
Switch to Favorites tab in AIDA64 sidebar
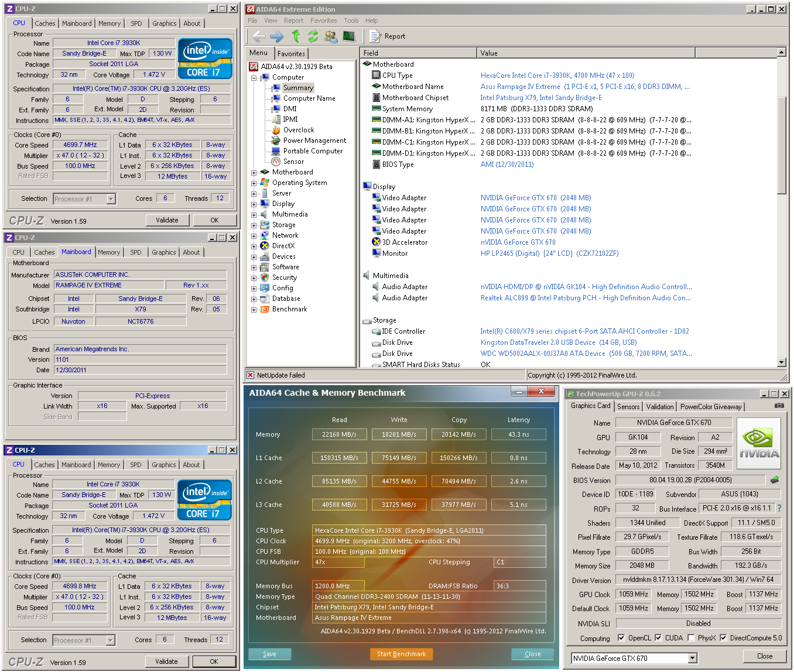point(291,53)
